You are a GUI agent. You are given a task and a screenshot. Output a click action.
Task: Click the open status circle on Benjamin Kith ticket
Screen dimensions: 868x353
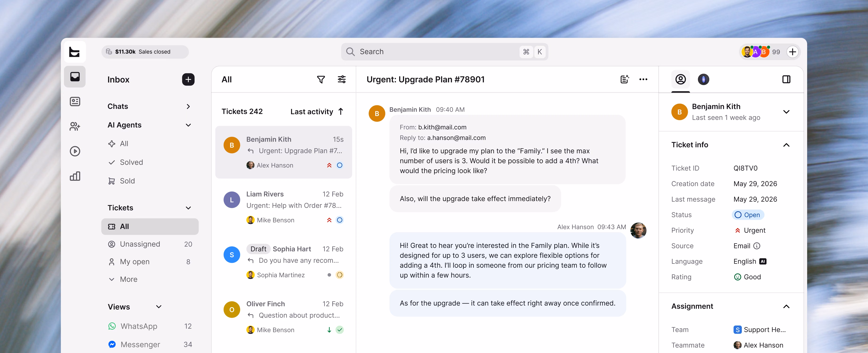340,165
